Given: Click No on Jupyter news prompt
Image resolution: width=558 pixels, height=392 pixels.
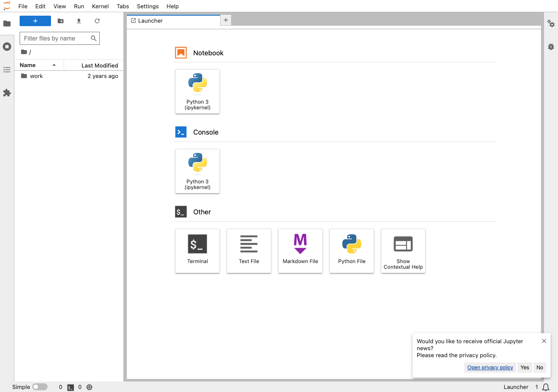Looking at the screenshot, I should coord(540,368).
